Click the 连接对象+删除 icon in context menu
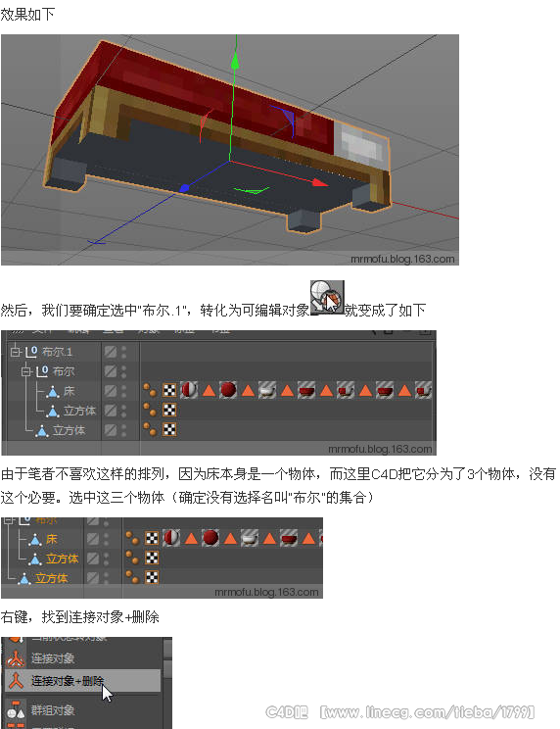Viewport: 560px width, 729px height. (x=17, y=681)
